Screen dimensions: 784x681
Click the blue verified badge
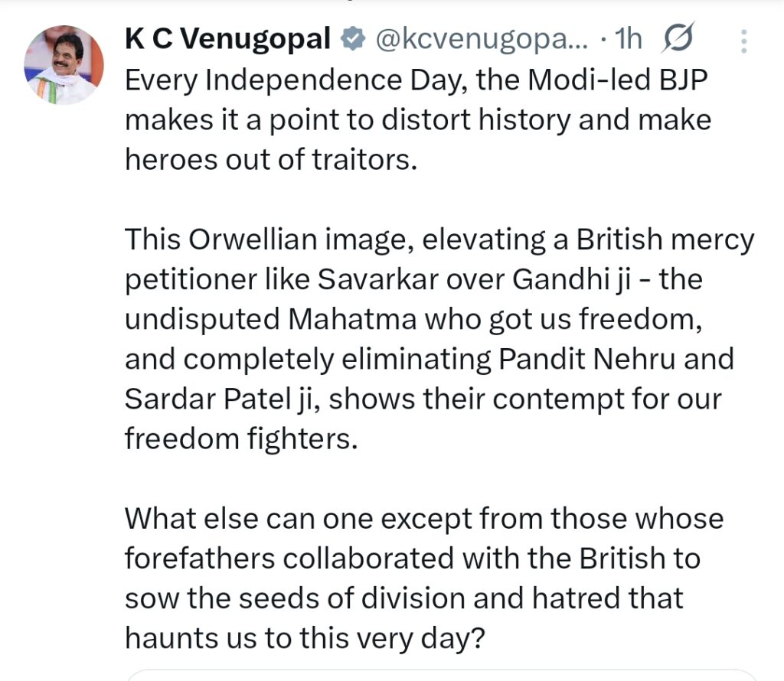[x=352, y=38]
